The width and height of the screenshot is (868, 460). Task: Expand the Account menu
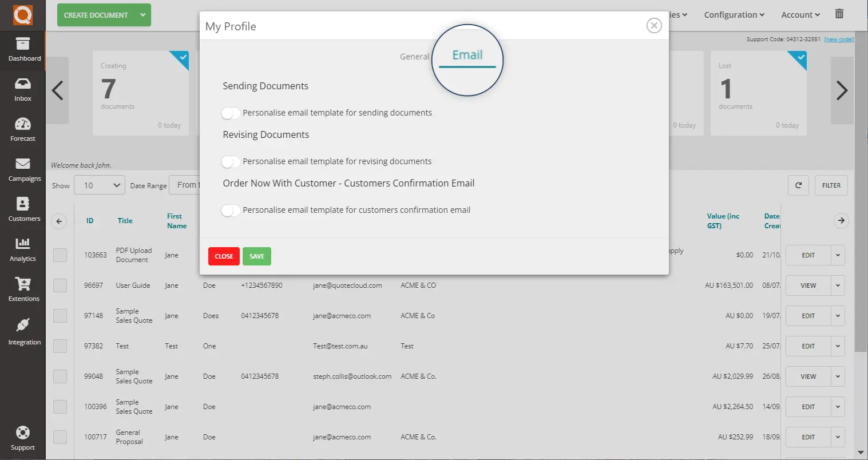coord(800,14)
